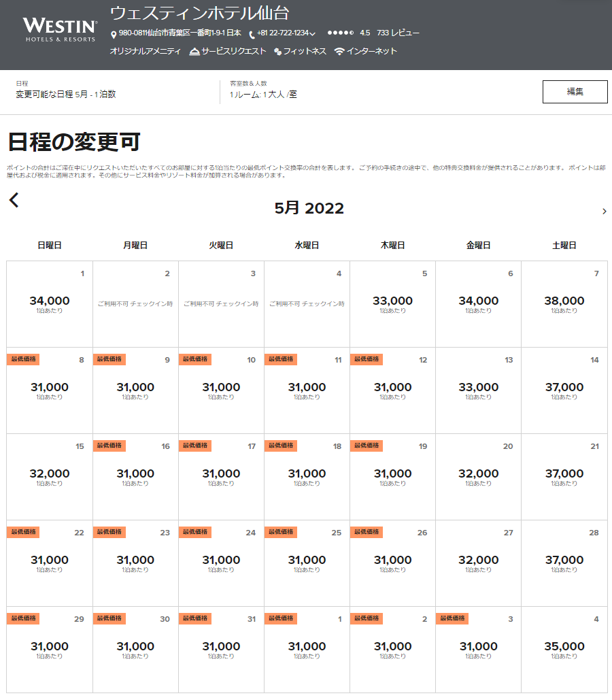Image resolution: width=612 pixels, height=700 pixels.
Task: Click the service request bell icon
Action: [194, 52]
